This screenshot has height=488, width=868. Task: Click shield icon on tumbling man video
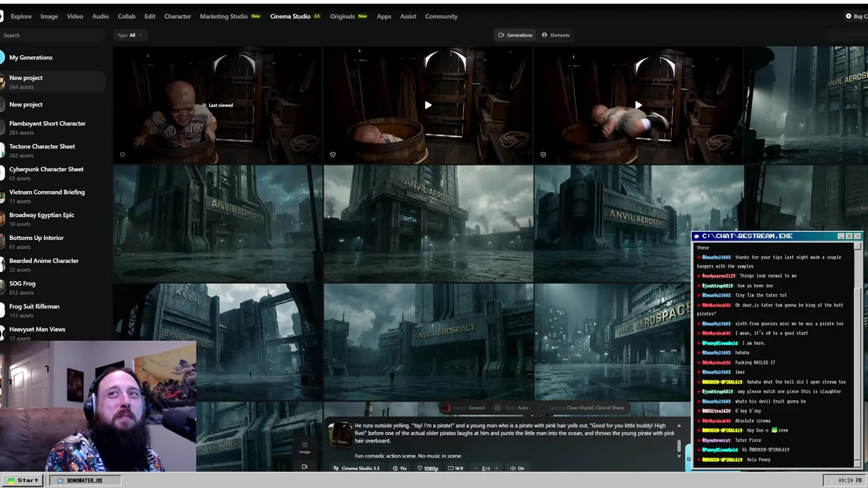coord(542,155)
